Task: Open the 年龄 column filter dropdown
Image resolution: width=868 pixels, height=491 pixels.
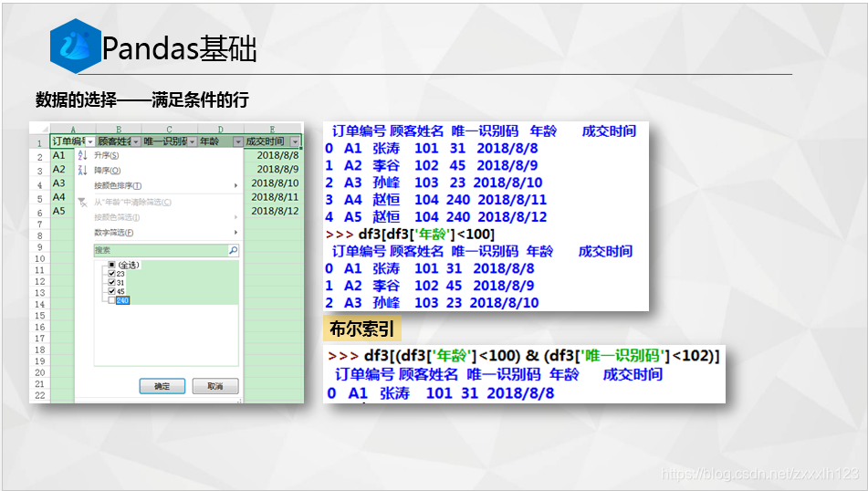Action: (238, 141)
